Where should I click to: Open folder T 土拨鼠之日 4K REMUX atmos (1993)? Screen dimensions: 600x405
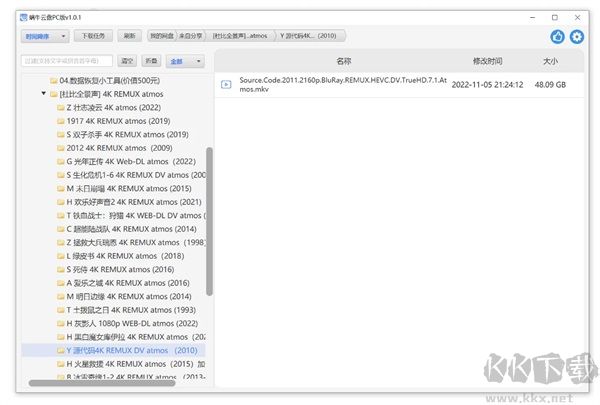click(131, 310)
